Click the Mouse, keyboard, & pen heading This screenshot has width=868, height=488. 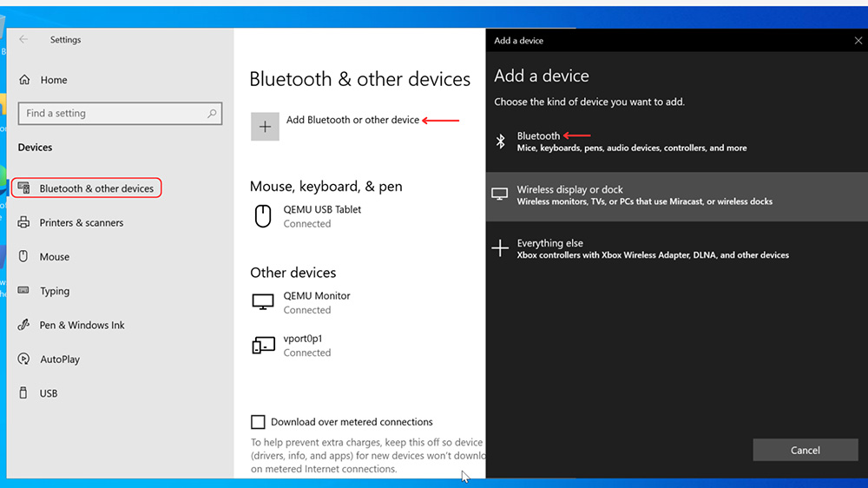click(x=326, y=186)
